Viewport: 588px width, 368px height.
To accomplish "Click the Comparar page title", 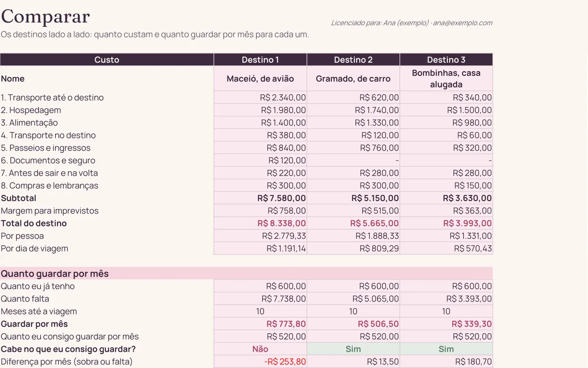I will click(46, 17).
